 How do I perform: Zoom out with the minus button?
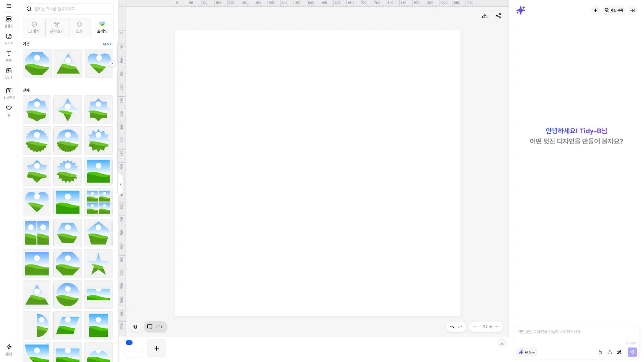pyautogui.click(x=475, y=327)
